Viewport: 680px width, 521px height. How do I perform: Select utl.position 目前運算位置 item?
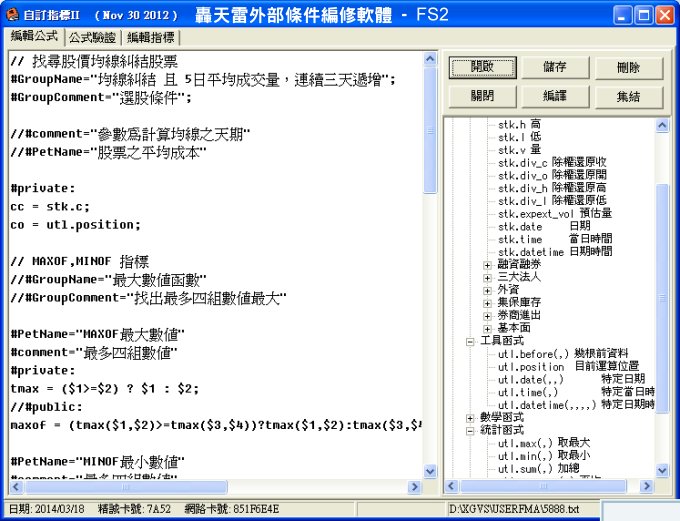(x=568, y=367)
